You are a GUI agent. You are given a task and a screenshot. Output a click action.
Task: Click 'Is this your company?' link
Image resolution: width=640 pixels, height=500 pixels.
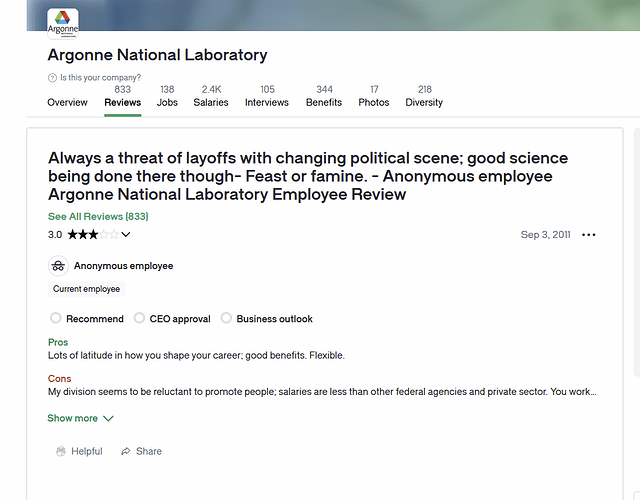coord(100,78)
